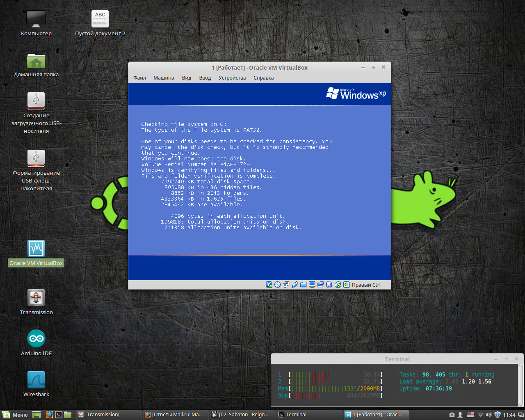Select Форматирование USB-флеш-накопителя desktop icon

pos(36,171)
